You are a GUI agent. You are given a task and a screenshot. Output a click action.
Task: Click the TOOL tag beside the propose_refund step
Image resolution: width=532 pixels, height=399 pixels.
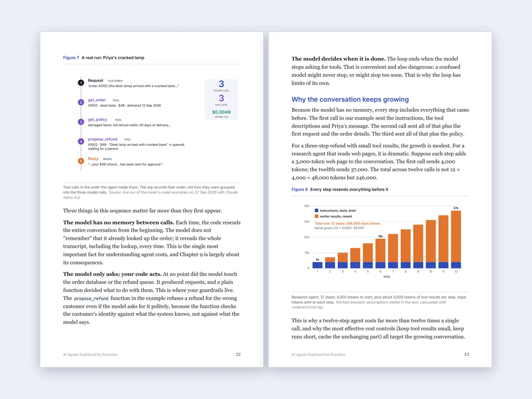[x=127, y=140]
